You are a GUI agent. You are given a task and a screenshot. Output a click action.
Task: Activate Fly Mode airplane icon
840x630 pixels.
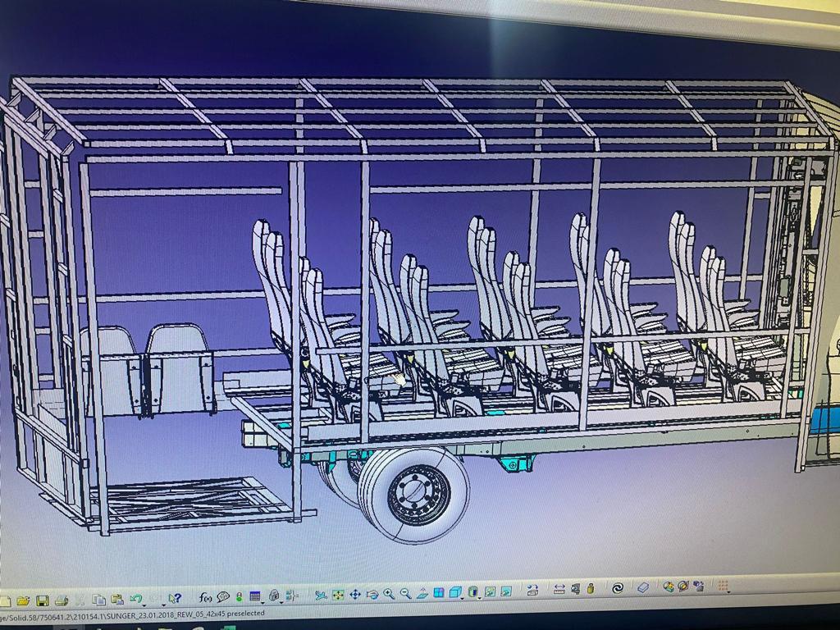(321, 596)
